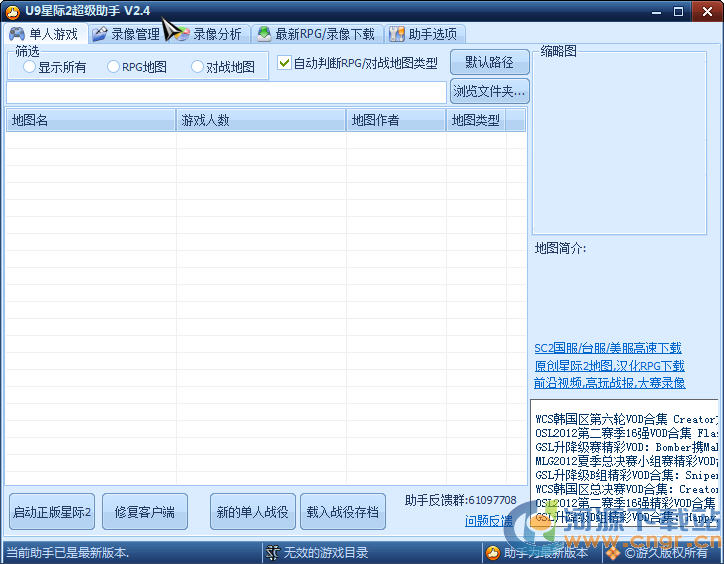Switch to the 录像分析 tab
The height and width of the screenshot is (564, 724).
coord(208,34)
